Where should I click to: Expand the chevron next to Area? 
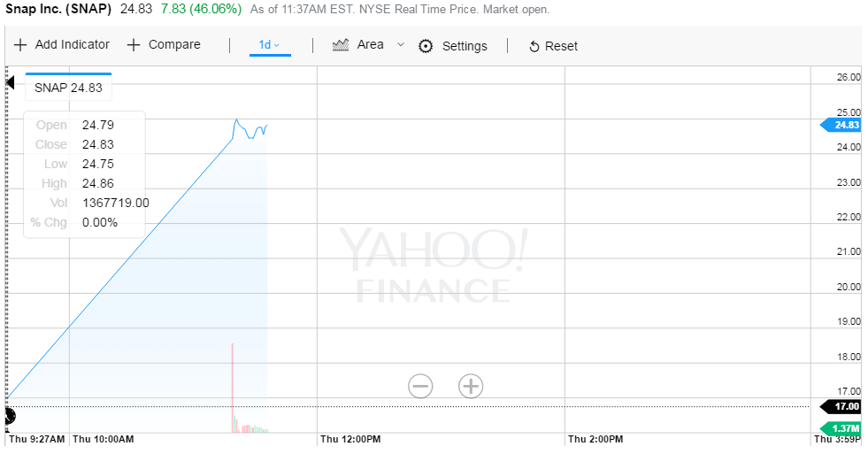401,44
